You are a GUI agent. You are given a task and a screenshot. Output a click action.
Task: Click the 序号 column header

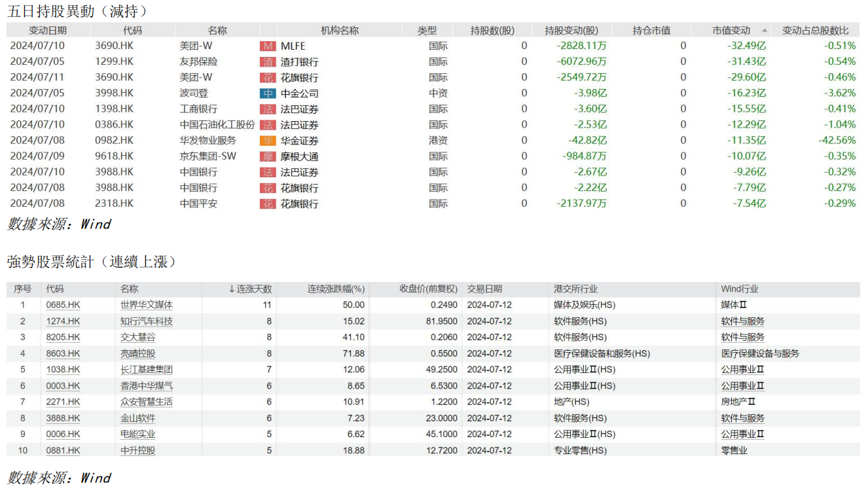click(22, 289)
